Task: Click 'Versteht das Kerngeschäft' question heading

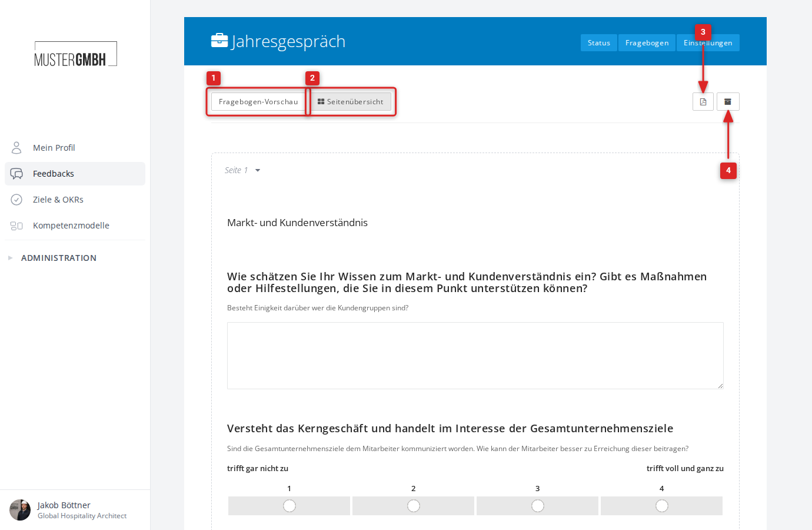Action: (450, 429)
